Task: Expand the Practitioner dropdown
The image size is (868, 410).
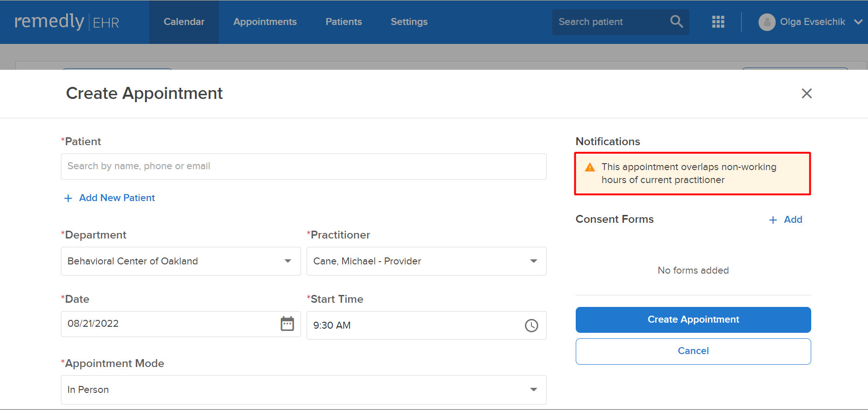Action: [x=426, y=261]
